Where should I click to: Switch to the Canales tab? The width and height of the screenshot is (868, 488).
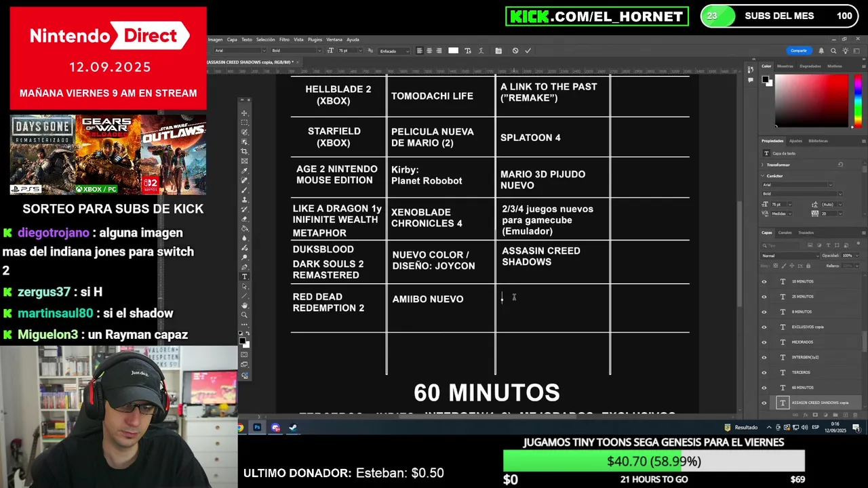[x=785, y=232]
